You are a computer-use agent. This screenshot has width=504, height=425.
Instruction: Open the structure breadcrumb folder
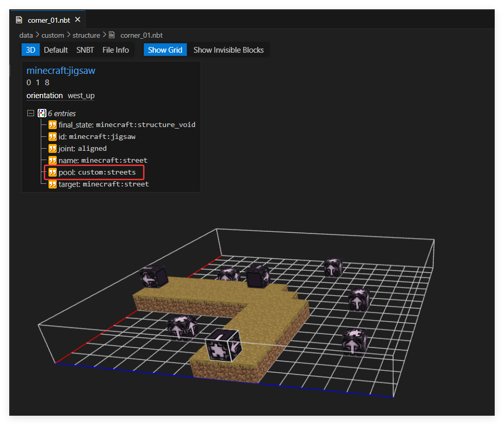(86, 35)
